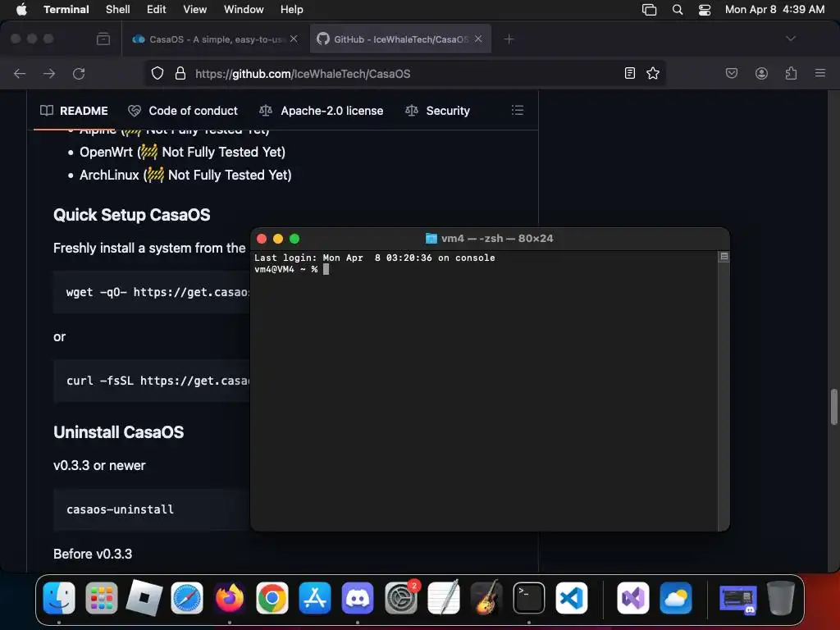Open Google Chrome from the Dock
840x630 pixels.
click(x=272, y=597)
